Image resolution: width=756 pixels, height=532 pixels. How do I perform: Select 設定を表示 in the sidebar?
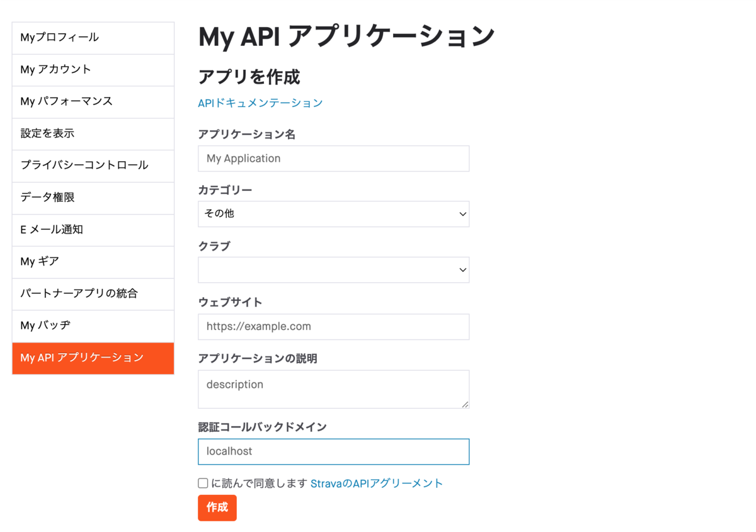[93, 134]
